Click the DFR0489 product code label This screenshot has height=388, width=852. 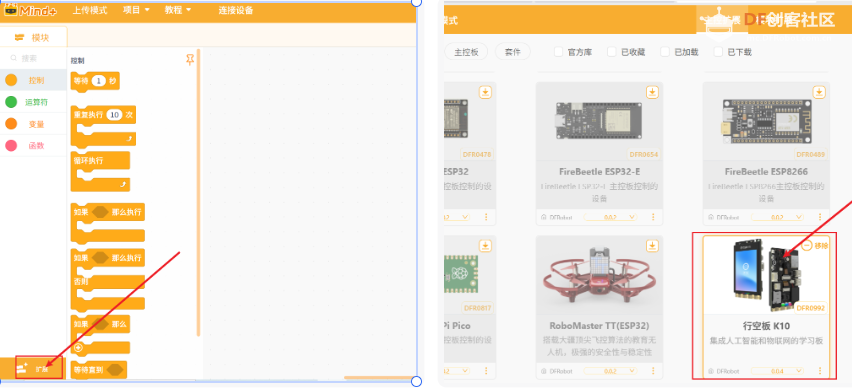811,154
